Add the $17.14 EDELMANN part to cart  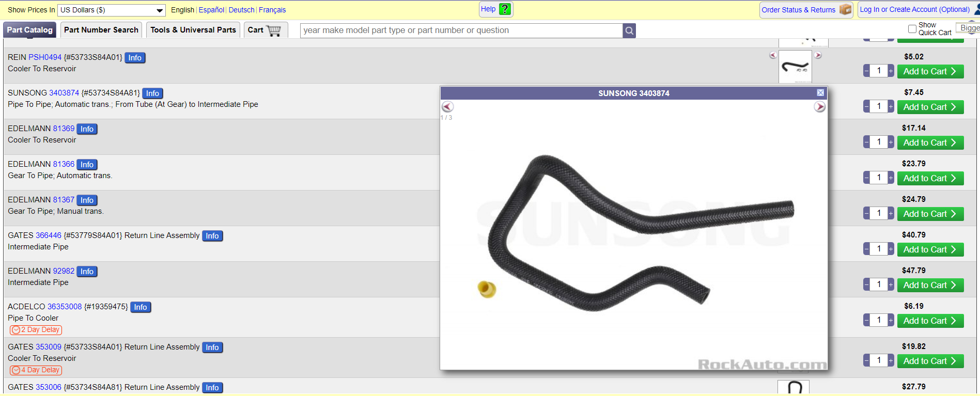click(x=930, y=142)
